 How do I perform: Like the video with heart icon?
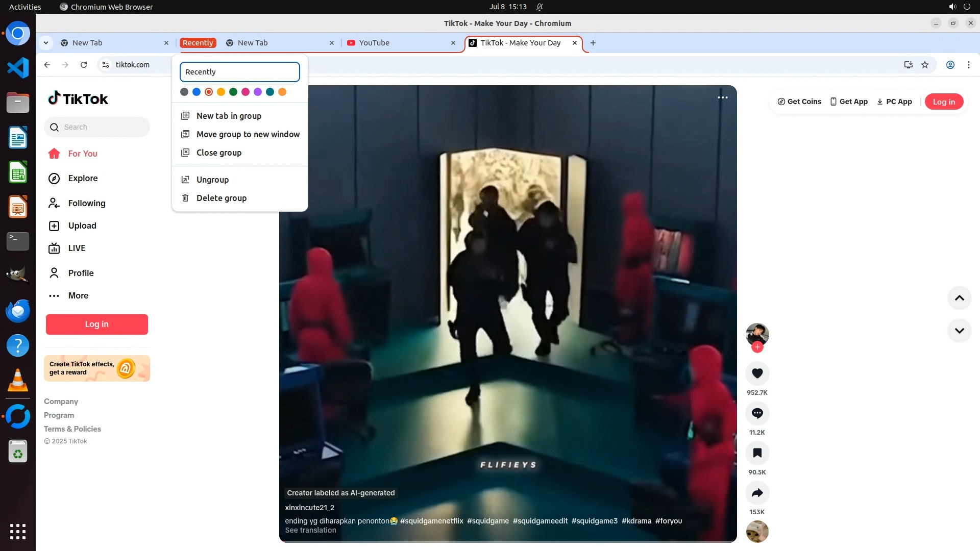757,373
